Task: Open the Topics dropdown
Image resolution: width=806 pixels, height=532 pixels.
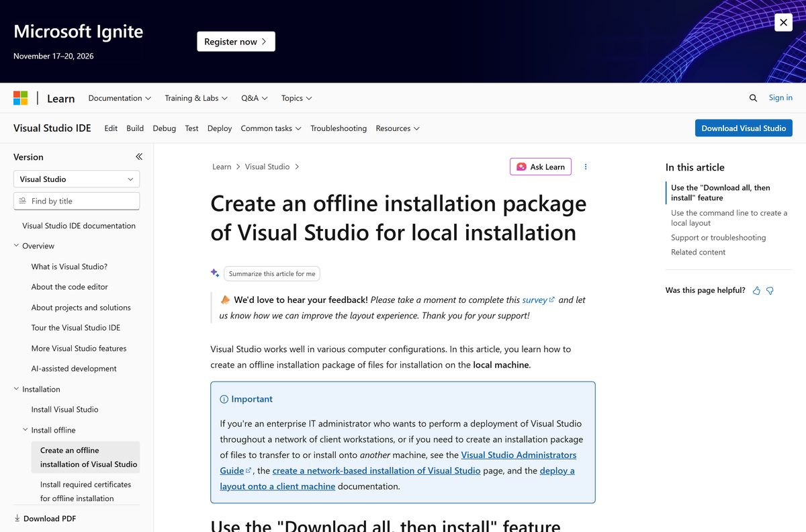Action: 297,98
